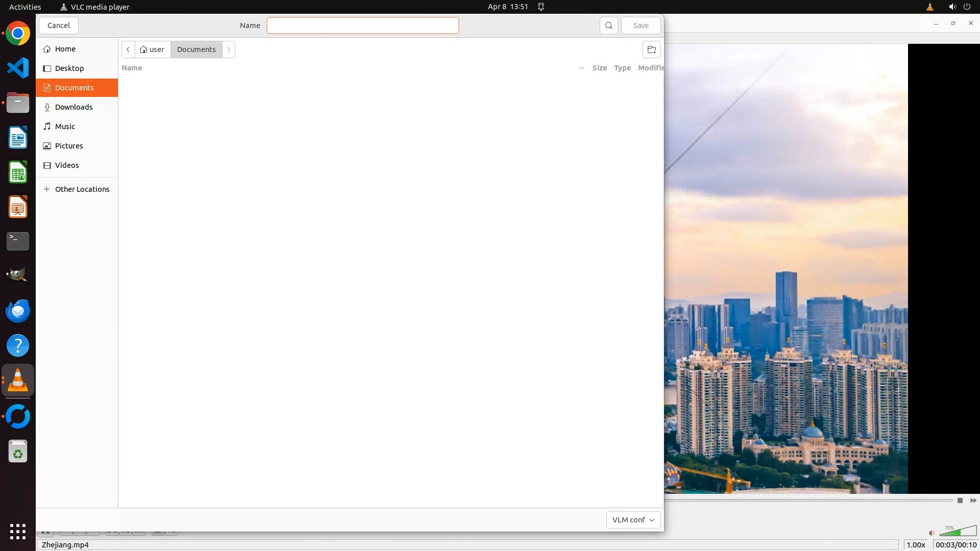Screen dimensions: 980x551
Task: Click the Cancel button
Action: [59, 26]
